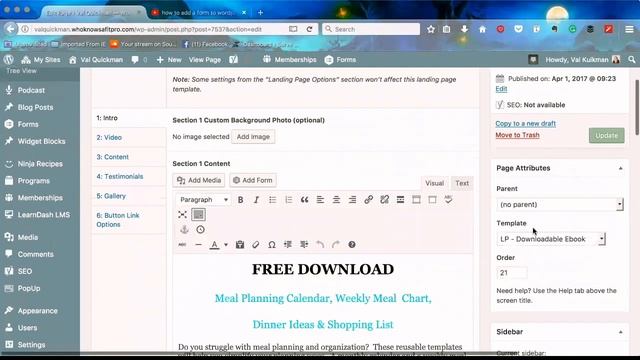Open the WordPress logo menu
The height and width of the screenshot is (360, 640).
(x=9, y=60)
